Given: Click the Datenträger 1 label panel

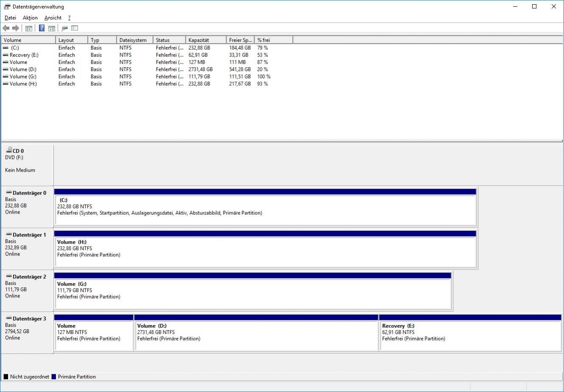Looking at the screenshot, I should click(27, 249).
